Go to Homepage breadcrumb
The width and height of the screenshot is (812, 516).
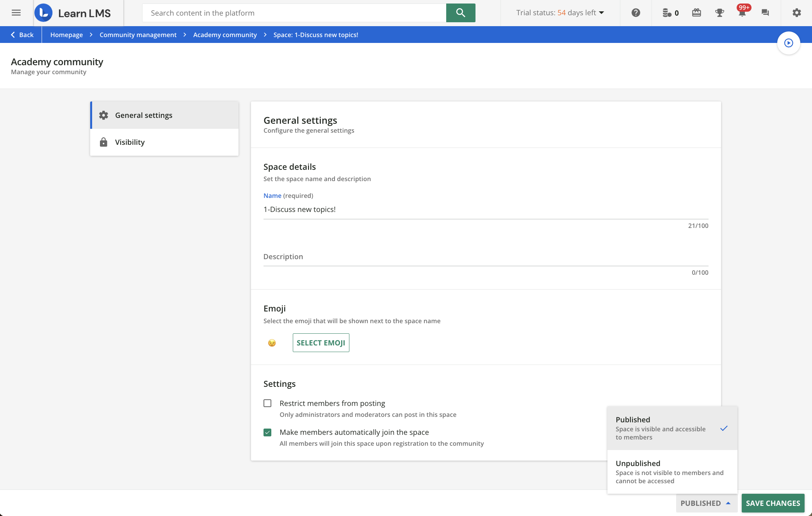[66, 35]
